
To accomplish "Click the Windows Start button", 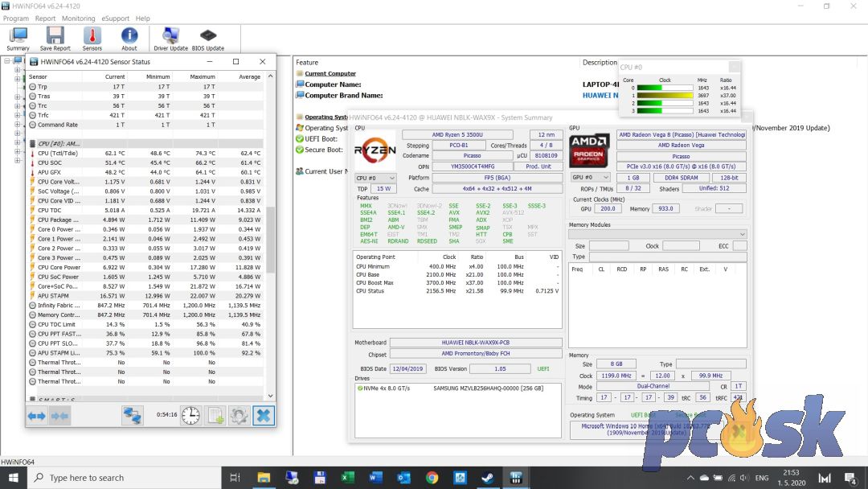I will [x=14, y=478].
